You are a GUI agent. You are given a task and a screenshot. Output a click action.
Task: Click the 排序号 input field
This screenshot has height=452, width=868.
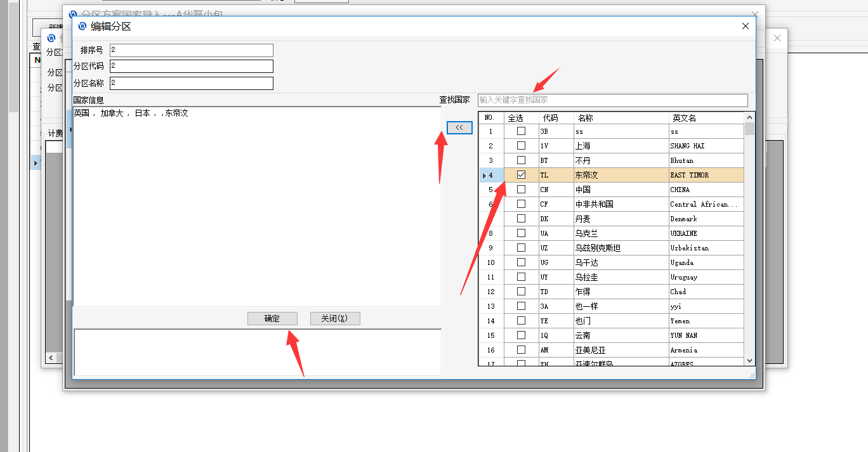pyautogui.click(x=191, y=50)
